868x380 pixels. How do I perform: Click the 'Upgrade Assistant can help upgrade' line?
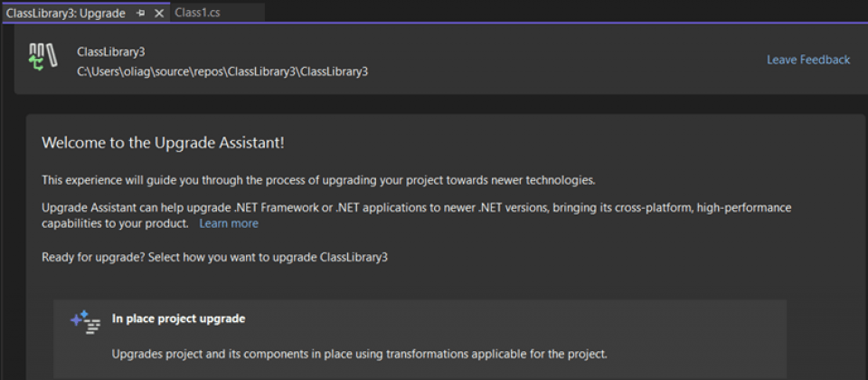pos(416,207)
